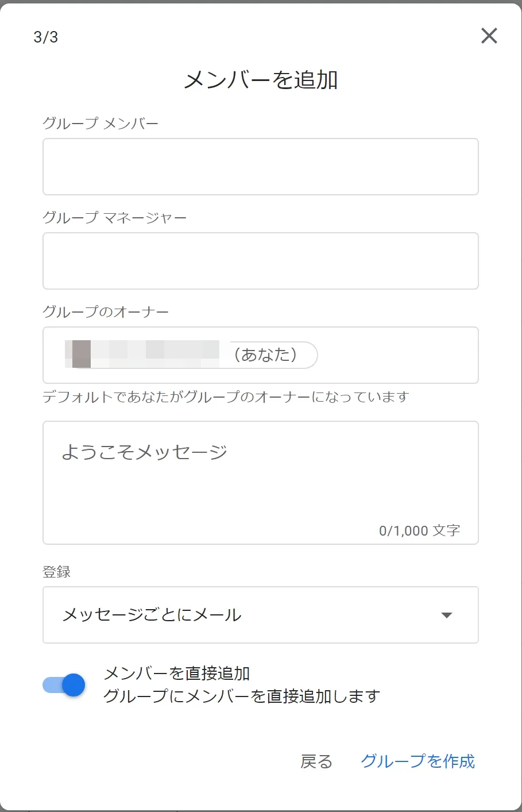Click the 3/3 step indicator
The height and width of the screenshot is (812, 522).
(46, 37)
